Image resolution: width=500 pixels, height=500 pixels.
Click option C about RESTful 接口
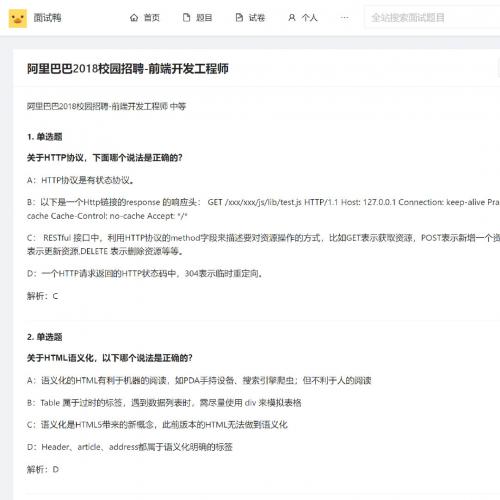click(x=263, y=245)
